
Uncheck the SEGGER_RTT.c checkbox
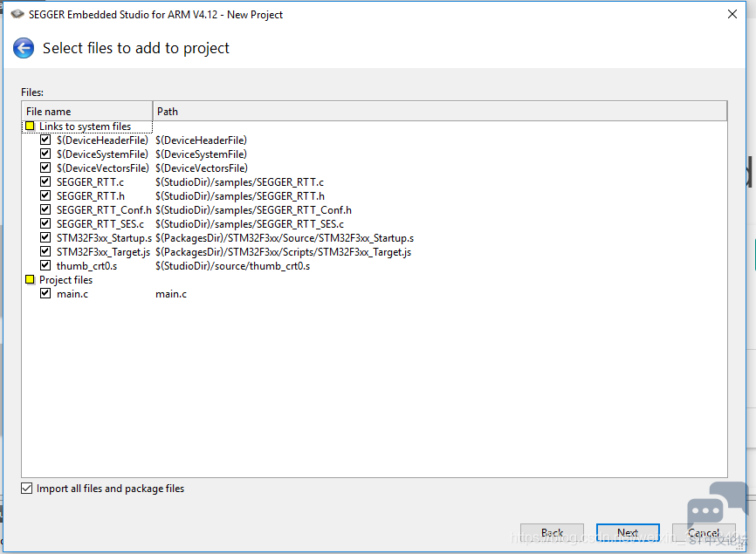(x=45, y=182)
